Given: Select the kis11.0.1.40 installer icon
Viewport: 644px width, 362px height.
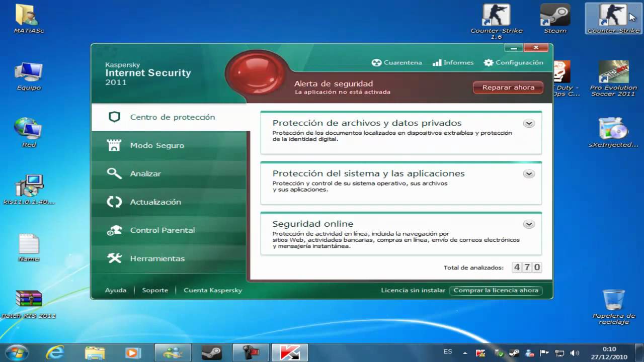Looking at the screenshot, I should [29, 190].
